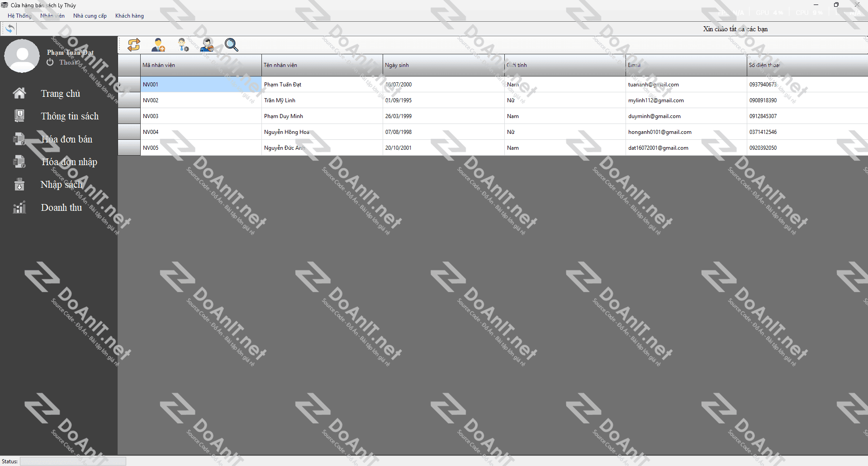Click the blue reload icon under the menu bar

coord(9,29)
